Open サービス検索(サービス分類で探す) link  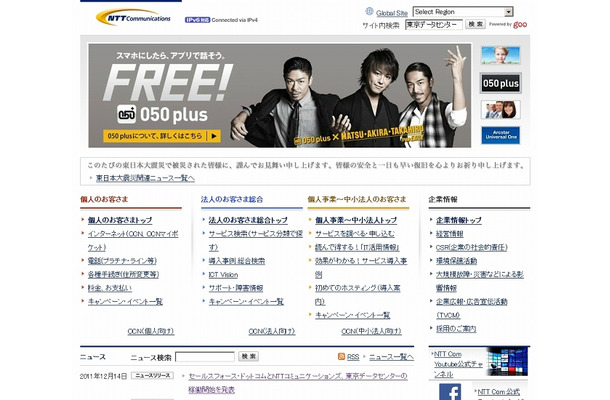(x=255, y=240)
